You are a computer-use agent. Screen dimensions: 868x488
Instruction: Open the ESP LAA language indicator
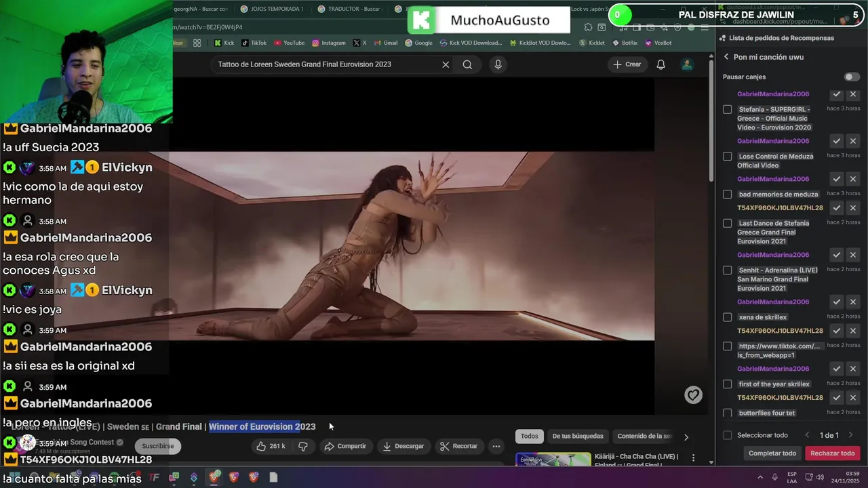coord(792,477)
